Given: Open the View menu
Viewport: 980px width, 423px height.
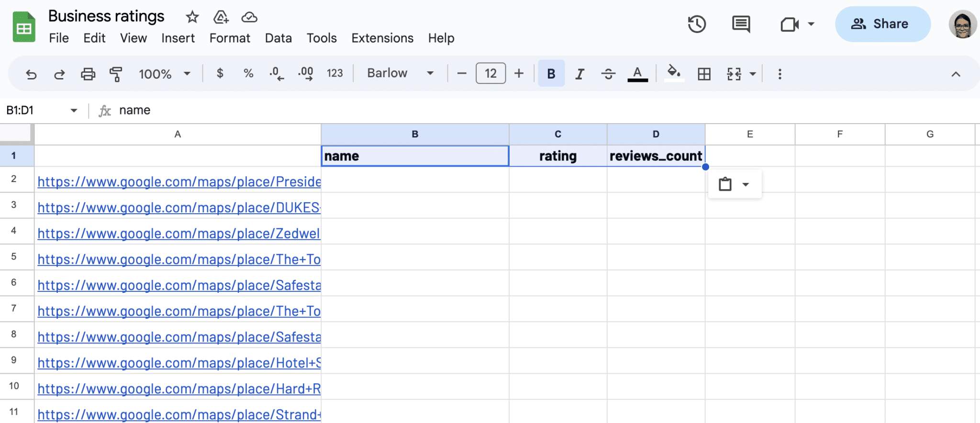Looking at the screenshot, I should 134,38.
